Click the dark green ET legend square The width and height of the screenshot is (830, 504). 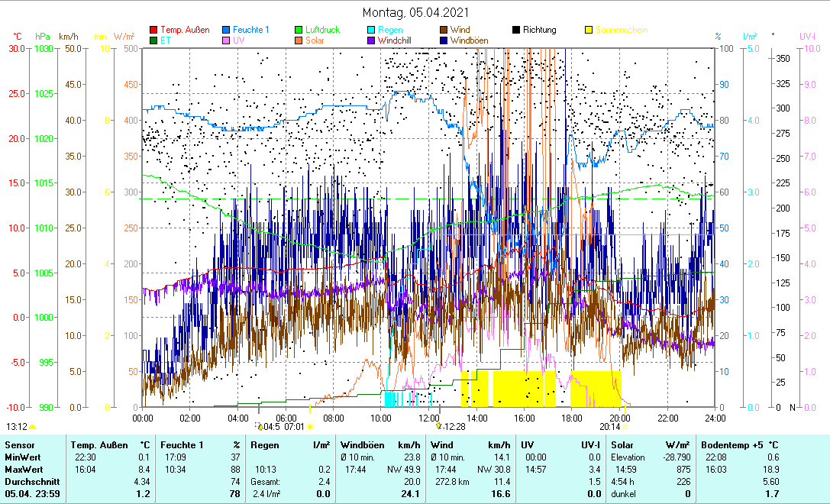153,40
